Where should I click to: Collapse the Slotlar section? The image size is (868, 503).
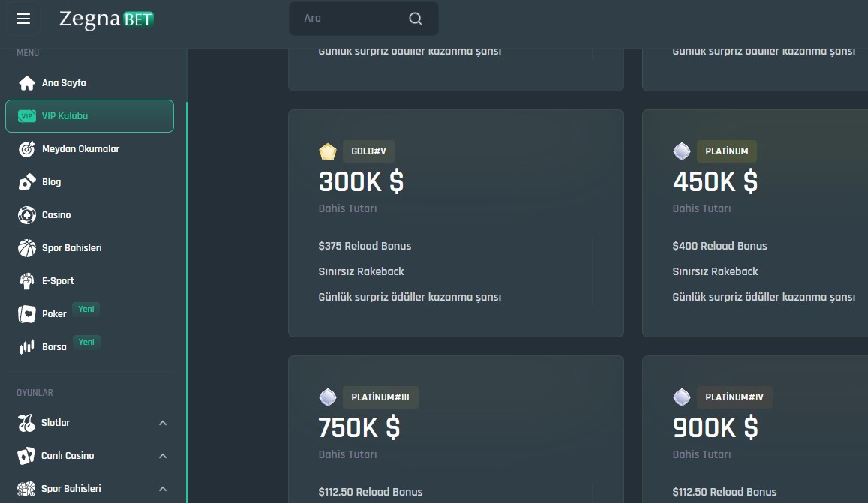(x=163, y=422)
